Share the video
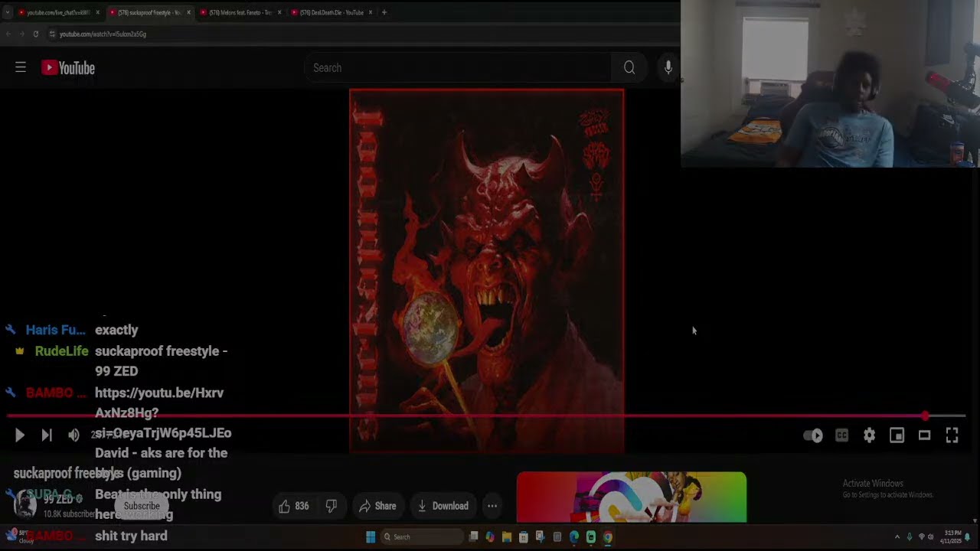Image resolution: width=980 pixels, height=551 pixels. 377,506
